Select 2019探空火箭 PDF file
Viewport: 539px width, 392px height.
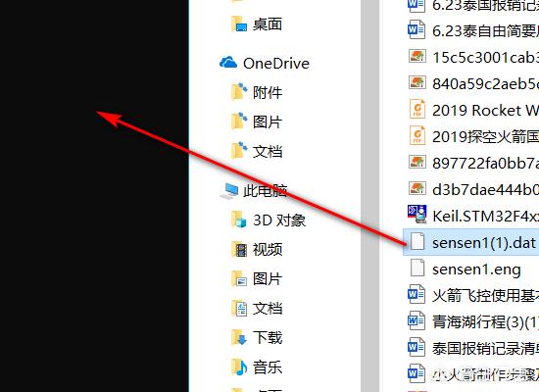(x=473, y=136)
